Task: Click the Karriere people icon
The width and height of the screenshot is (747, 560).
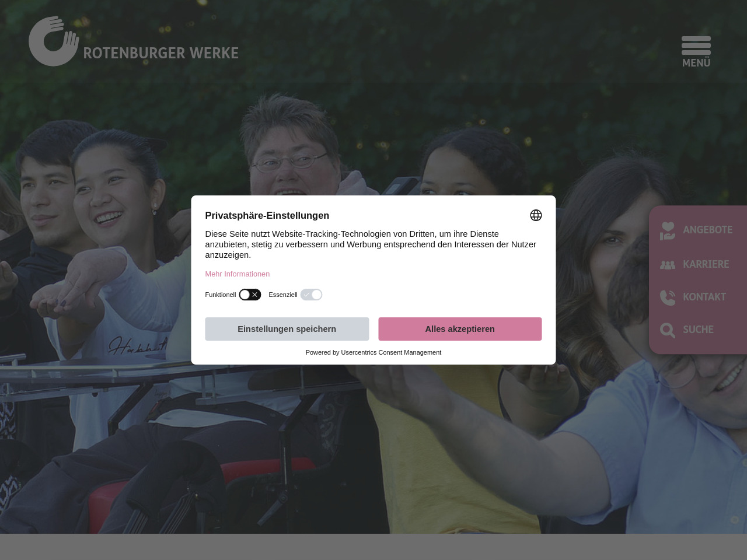Action: pyautogui.click(x=668, y=265)
